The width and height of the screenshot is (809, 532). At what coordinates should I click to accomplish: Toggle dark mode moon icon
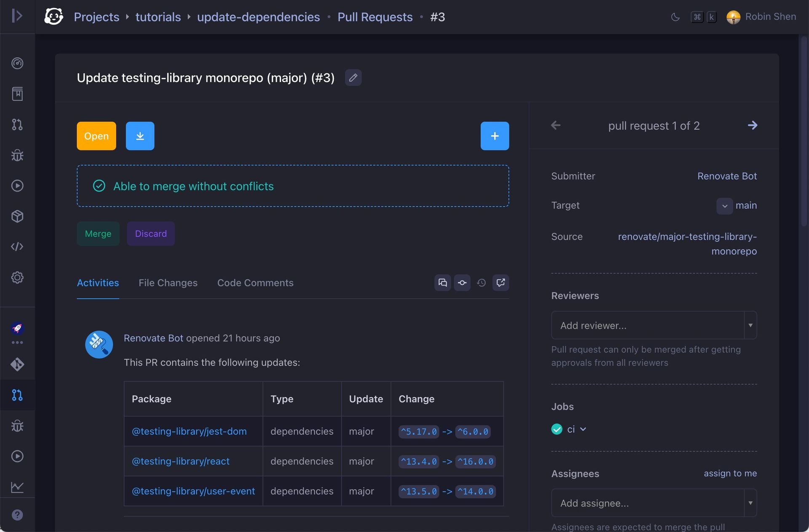(675, 17)
